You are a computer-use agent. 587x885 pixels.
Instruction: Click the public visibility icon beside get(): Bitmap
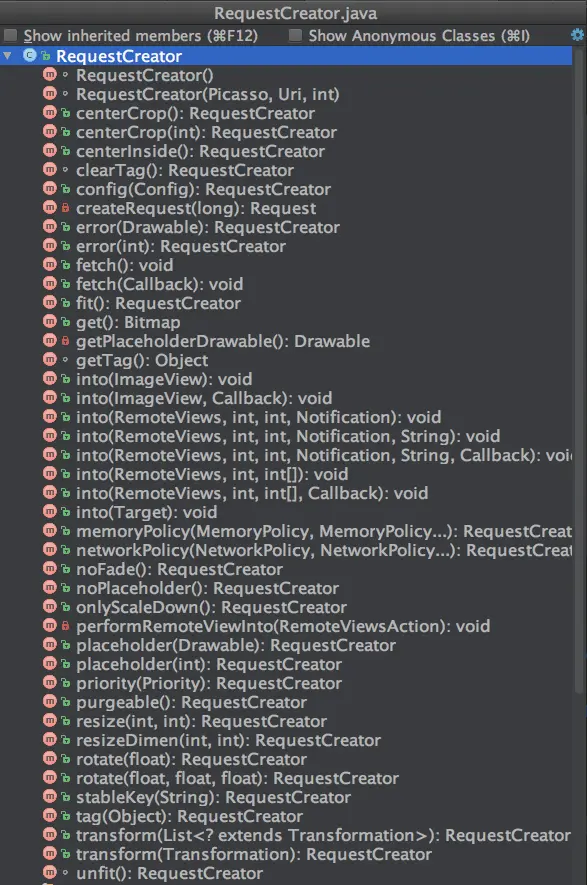(65, 322)
